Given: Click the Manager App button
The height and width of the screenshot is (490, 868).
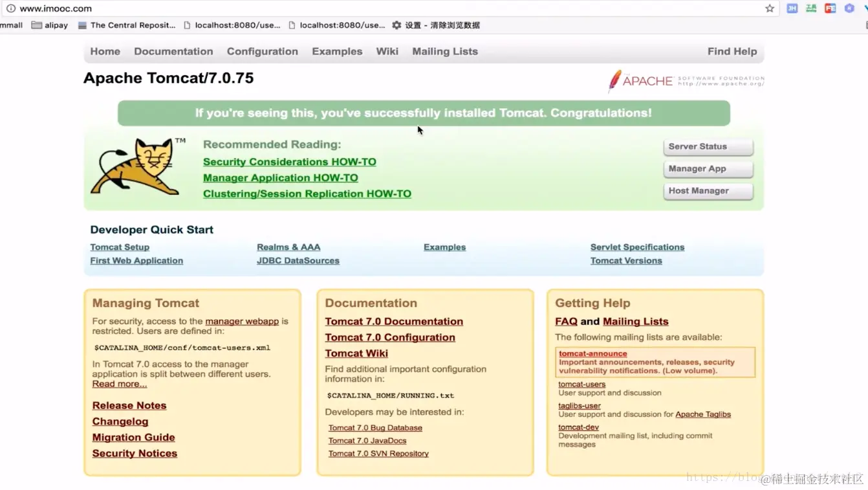Looking at the screenshot, I should [708, 169].
